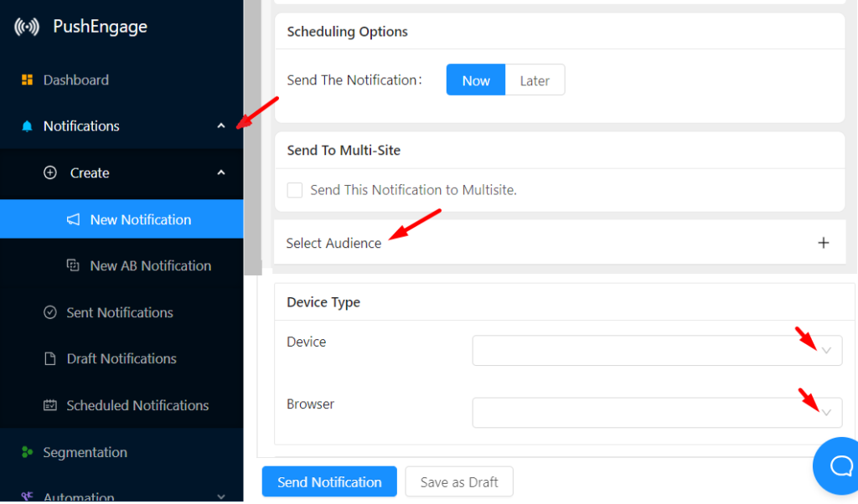Click the Device field label
Screen dimensions: 858x504
pos(307,342)
